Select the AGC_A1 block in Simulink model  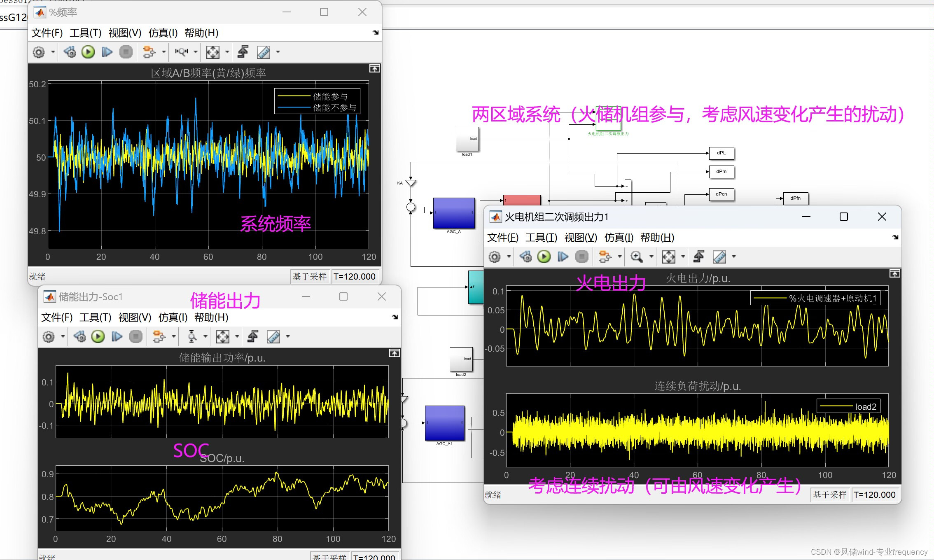pos(445,423)
